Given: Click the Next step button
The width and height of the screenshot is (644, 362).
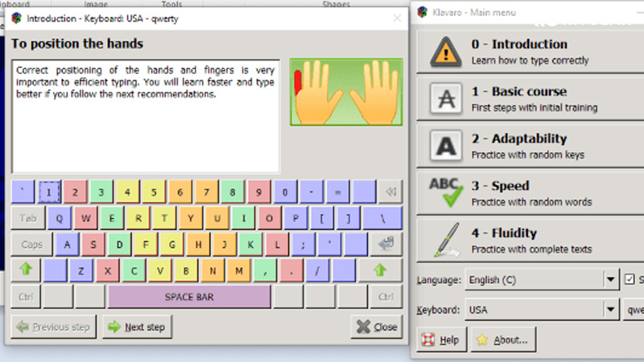Looking at the screenshot, I should click(x=137, y=327).
